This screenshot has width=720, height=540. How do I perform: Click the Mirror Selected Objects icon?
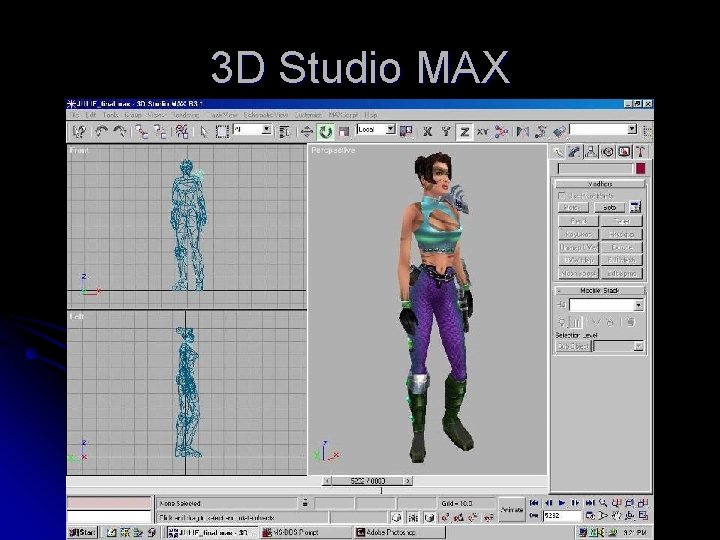pyautogui.click(x=523, y=132)
